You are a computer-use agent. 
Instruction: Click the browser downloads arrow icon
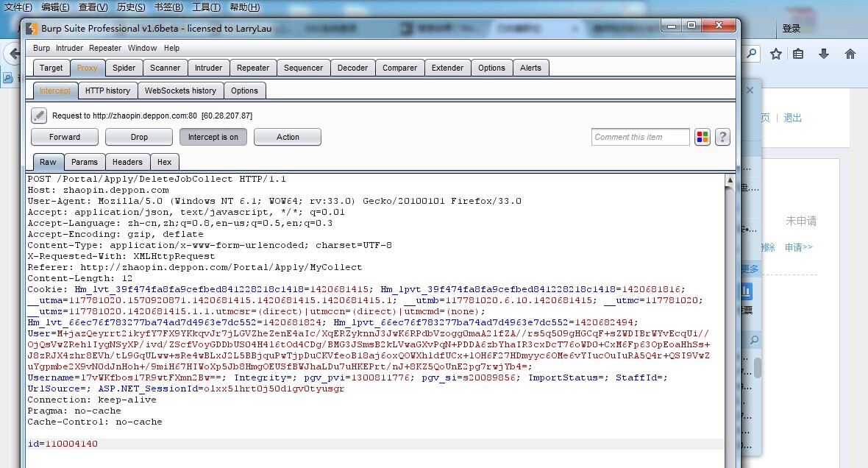pyautogui.click(x=824, y=54)
